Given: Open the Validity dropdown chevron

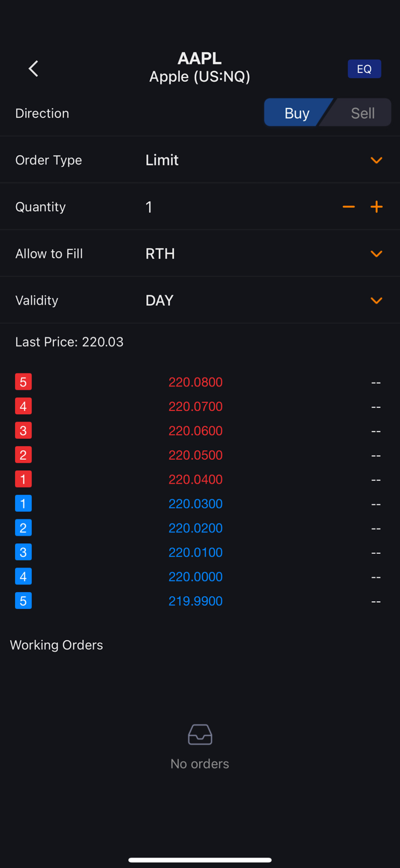Looking at the screenshot, I should click(376, 300).
